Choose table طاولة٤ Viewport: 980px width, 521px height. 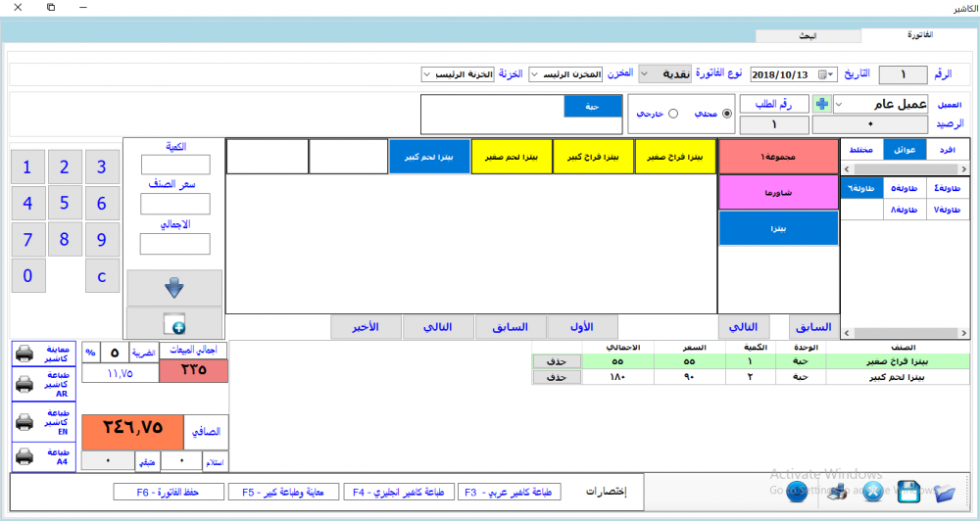(947, 188)
